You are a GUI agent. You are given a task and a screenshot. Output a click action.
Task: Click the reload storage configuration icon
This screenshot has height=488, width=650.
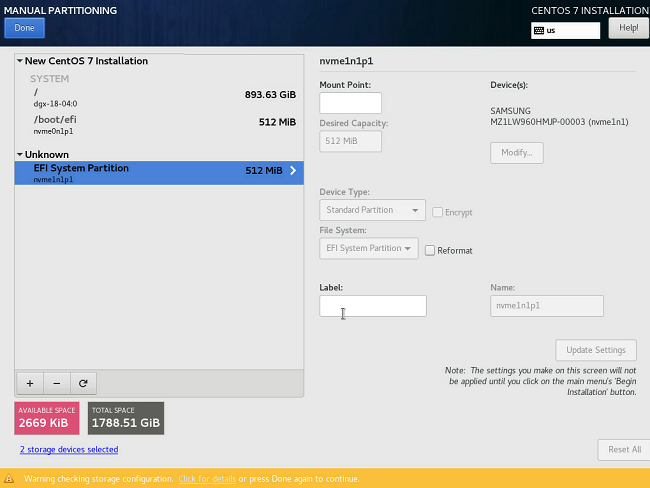pyautogui.click(x=83, y=383)
